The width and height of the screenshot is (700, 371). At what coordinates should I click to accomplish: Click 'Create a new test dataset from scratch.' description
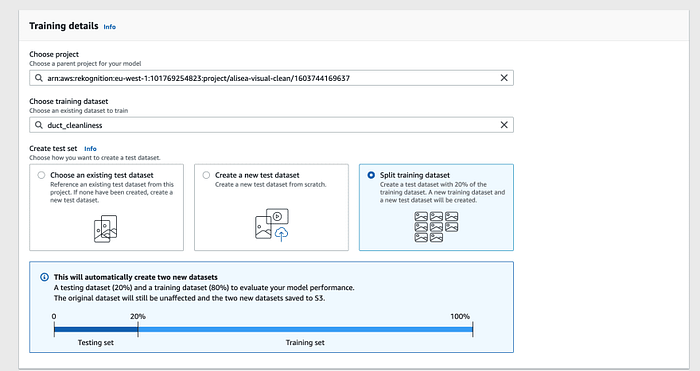(x=271, y=184)
